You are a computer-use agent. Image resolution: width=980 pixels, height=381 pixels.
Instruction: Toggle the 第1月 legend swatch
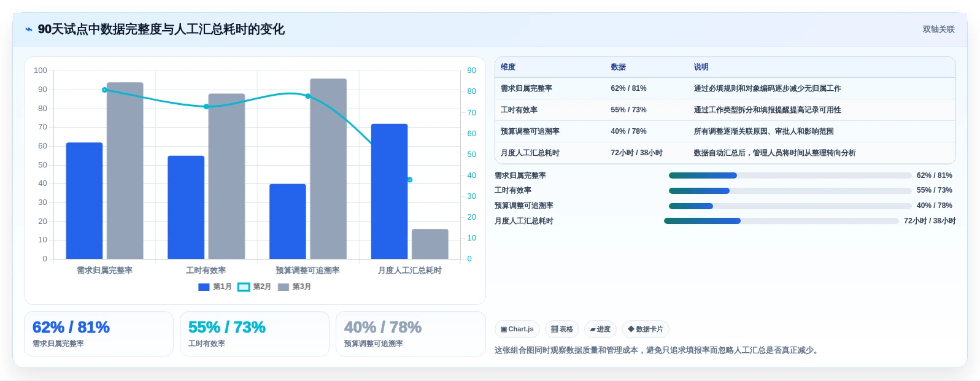tap(204, 287)
